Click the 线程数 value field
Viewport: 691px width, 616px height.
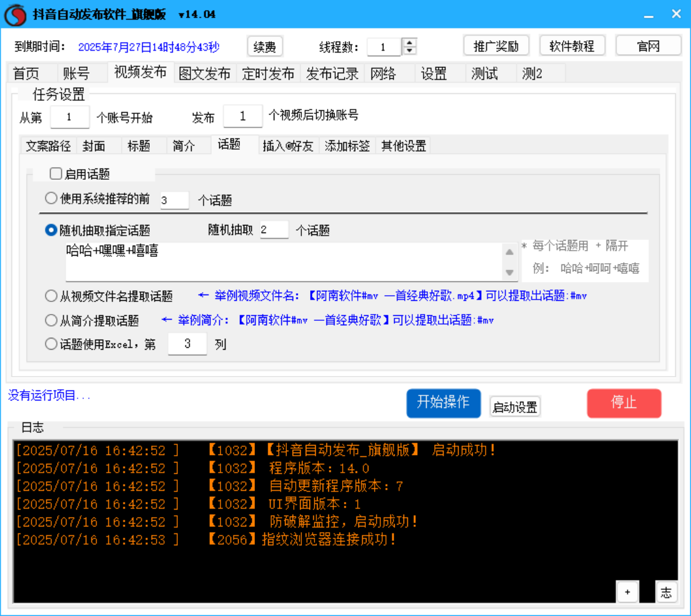tap(384, 47)
